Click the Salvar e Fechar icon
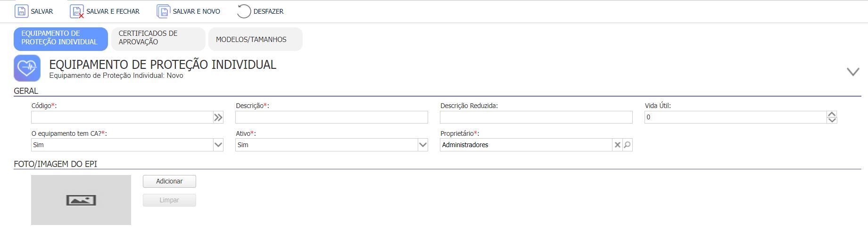Viewport: 868px width, 233px height. click(x=76, y=11)
